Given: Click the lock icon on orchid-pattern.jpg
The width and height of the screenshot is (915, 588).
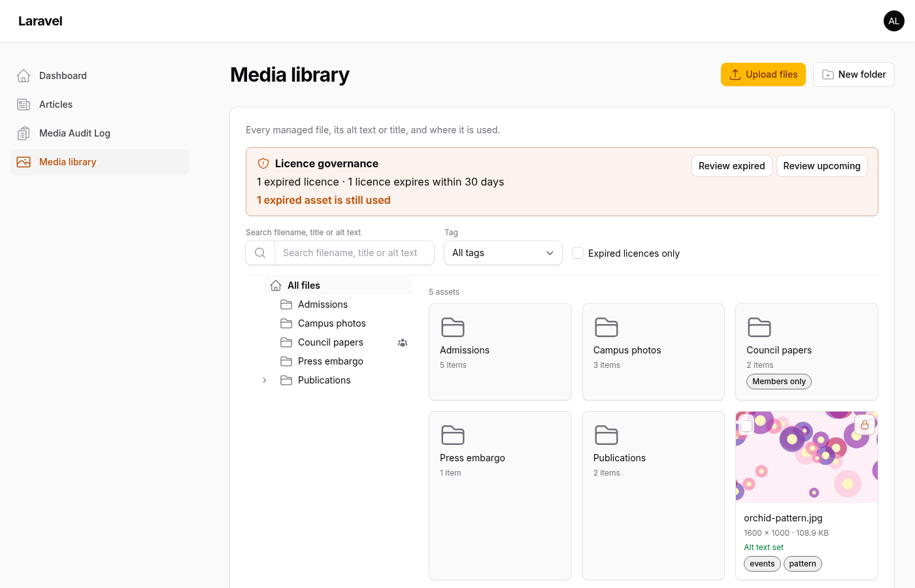Looking at the screenshot, I should coord(865,425).
